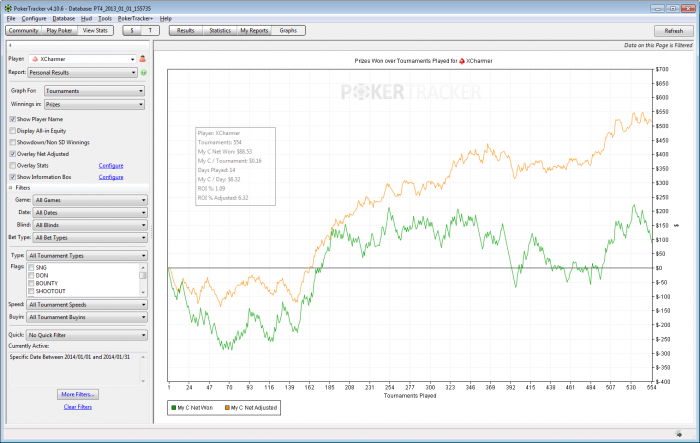This screenshot has width=700, height=443.
Task: Open the My Reports tab
Action: pyautogui.click(x=254, y=30)
